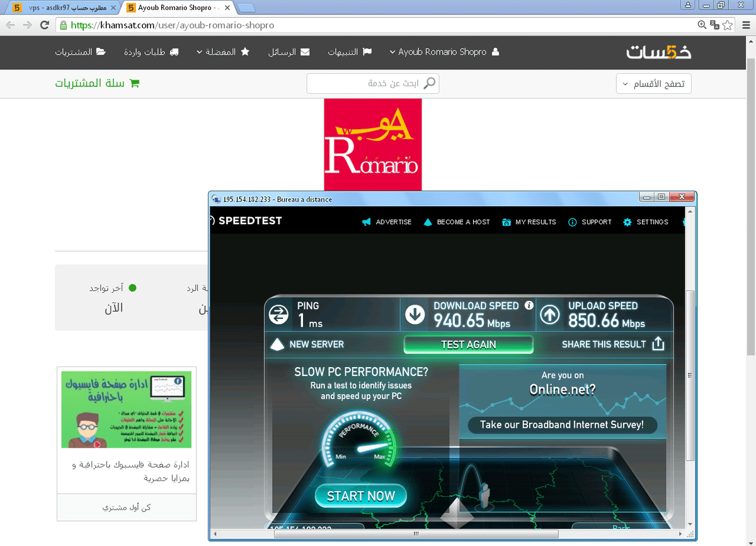Click كن أول مشتري button
The image size is (756, 546).
[127, 507]
